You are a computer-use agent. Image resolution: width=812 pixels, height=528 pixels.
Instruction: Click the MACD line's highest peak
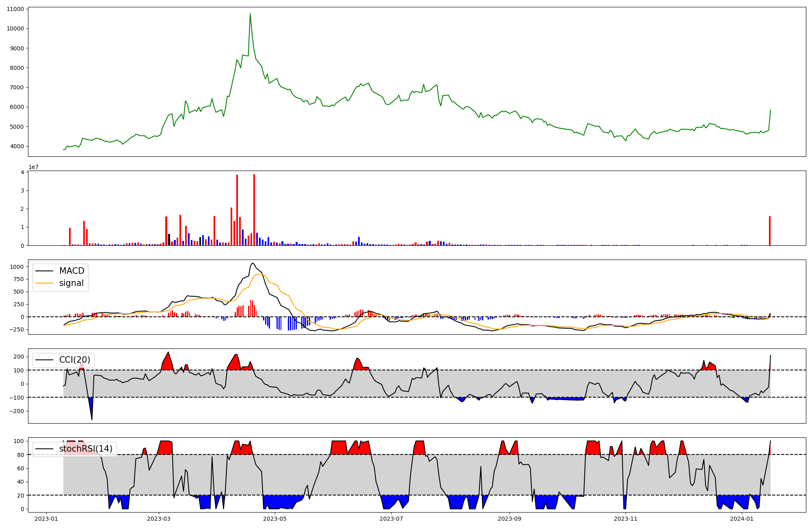click(252, 263)
